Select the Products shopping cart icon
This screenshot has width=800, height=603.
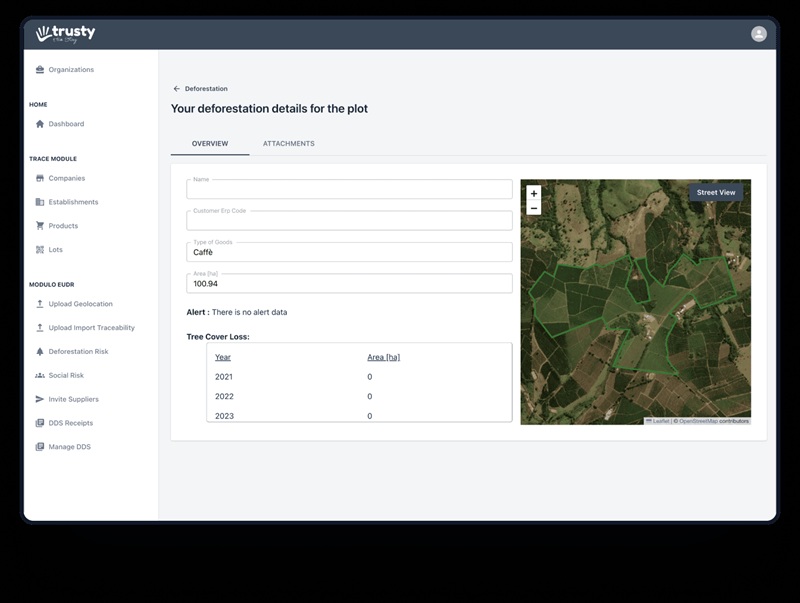coord(40,226)
